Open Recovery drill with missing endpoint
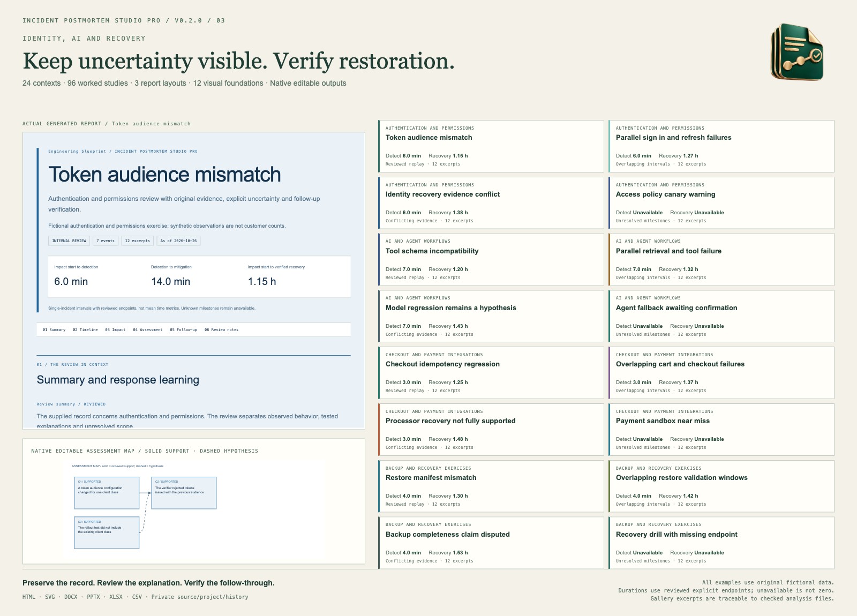 coord(721,543)
